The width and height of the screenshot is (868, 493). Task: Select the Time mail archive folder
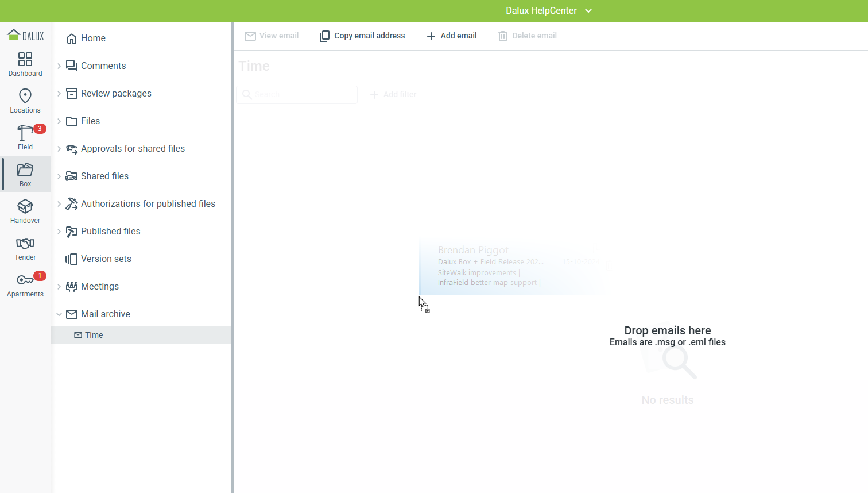(x=94, y=335)
